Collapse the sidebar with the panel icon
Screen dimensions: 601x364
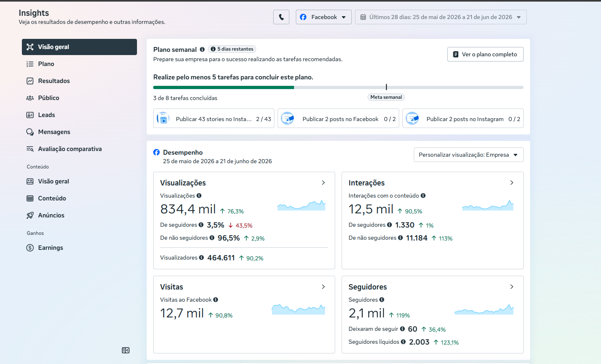pos(126,350)
